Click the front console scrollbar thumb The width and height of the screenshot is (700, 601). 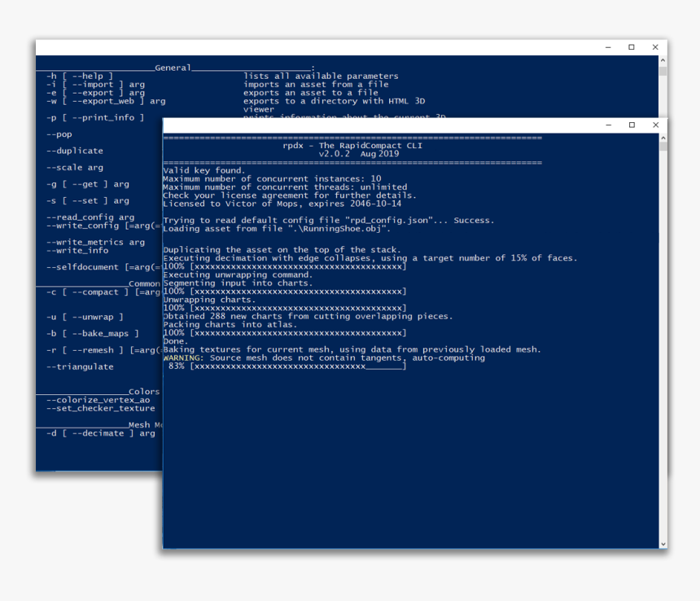(663, 146)
